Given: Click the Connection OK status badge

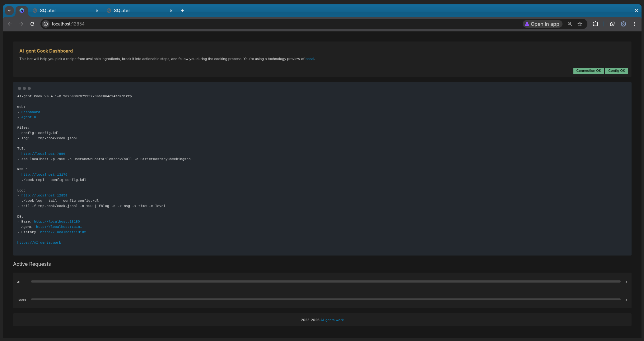Looking at the screenshot, I should (588, 71).
